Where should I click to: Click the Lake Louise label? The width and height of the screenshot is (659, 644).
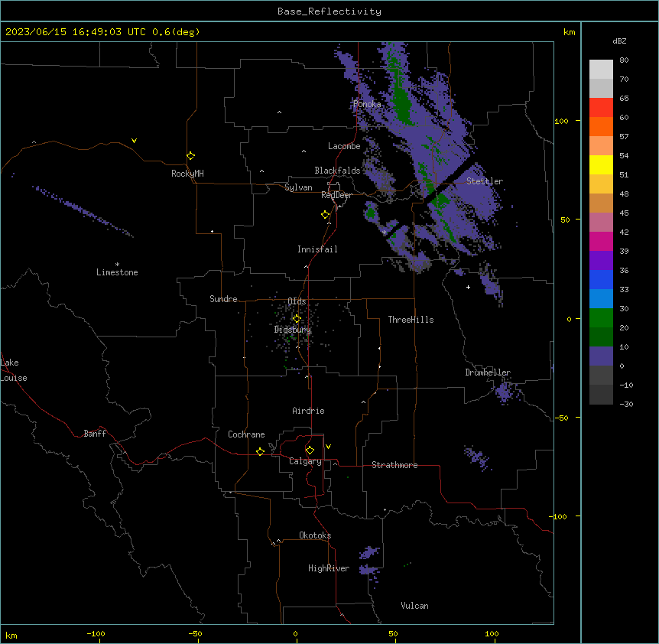[12, 370]
